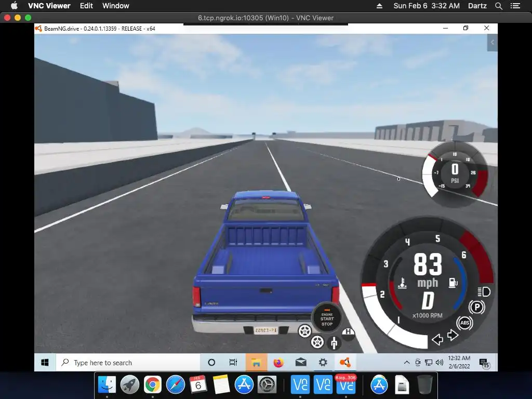Viewport: 532px width, 399px height.
Task: Open the Window menu
Action: pyautogui.click(x=116, y=6)
